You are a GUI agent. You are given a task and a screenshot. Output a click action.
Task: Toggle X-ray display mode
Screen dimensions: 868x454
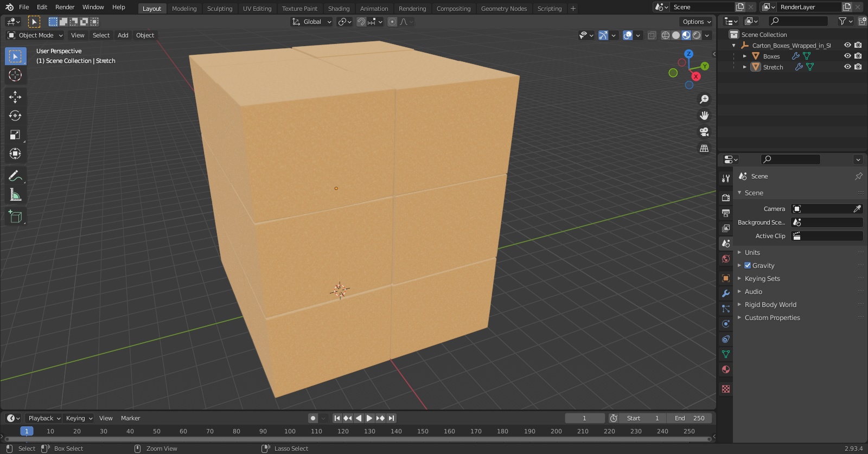pyautogui.click(x=652, y=35)
